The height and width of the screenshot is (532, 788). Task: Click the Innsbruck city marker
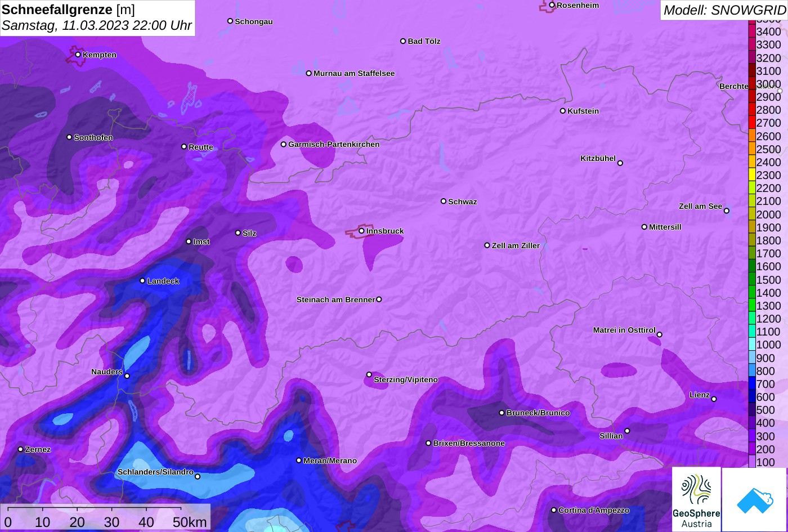(x=361, y=231)
